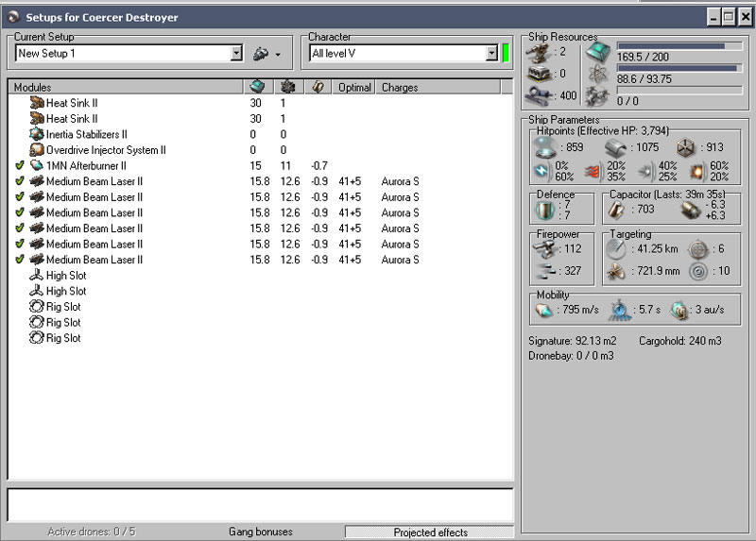The height and width of the screenshot is (541, 756).
Task: Click the shield hitpoints icon
Action: tap(546, 147)
